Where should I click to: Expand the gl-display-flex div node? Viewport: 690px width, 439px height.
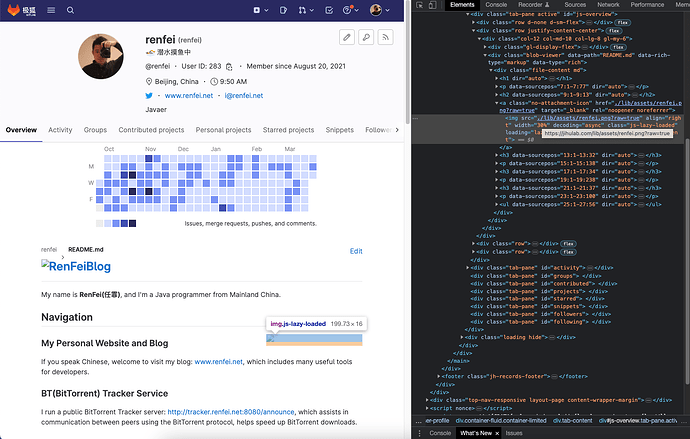point(485,47)
